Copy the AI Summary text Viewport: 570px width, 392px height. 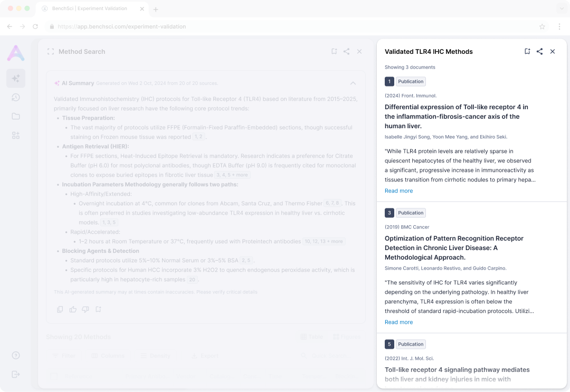pyautogui.click(x=60, y=309)
